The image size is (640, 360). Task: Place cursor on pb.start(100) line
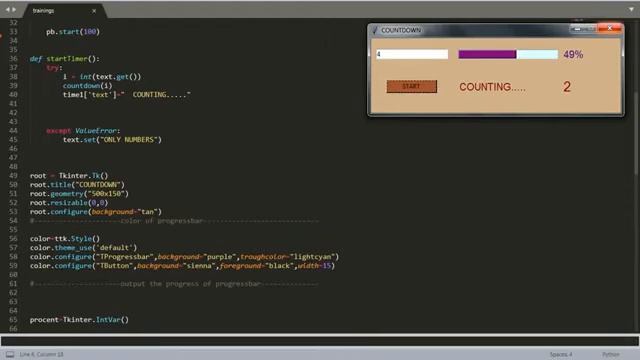tap(73, 32)
